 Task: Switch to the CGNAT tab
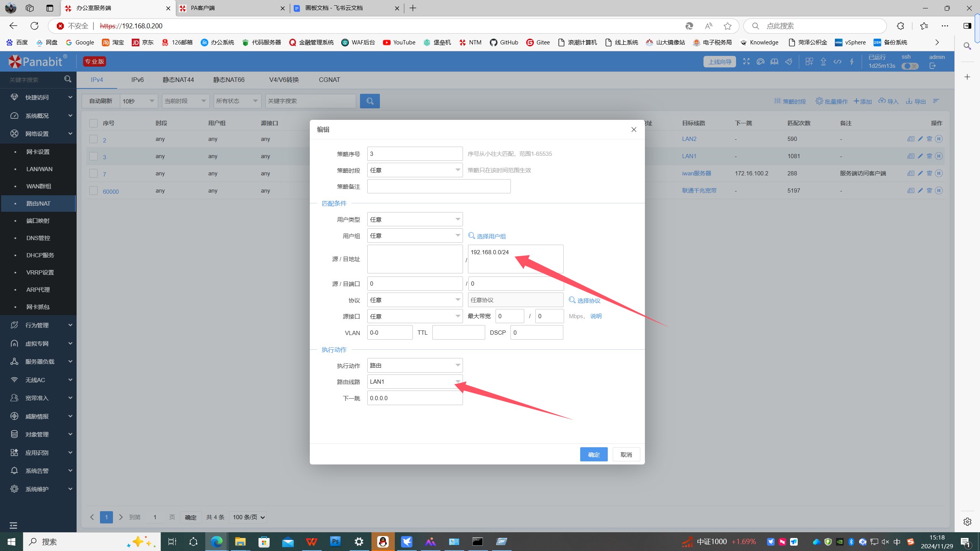[x=329, y=80]
